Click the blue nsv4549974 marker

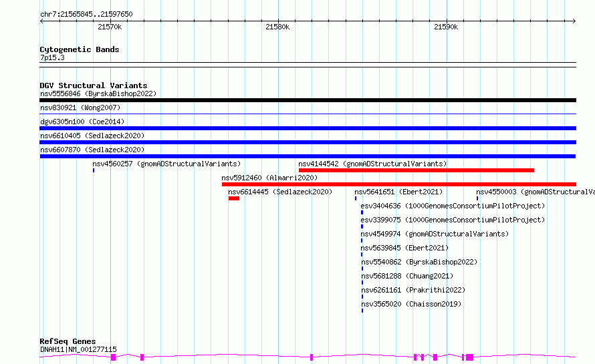[362, 240]
